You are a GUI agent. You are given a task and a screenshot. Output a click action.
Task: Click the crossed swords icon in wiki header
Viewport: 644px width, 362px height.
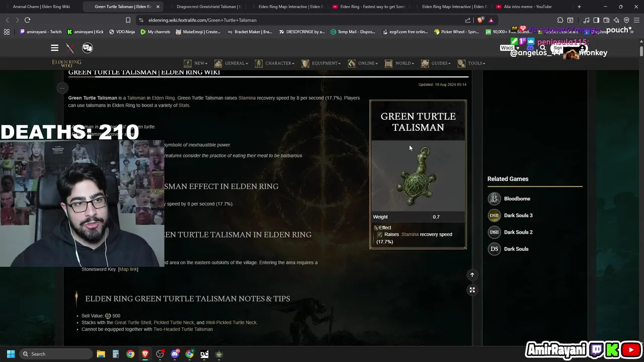click(70, 48)
